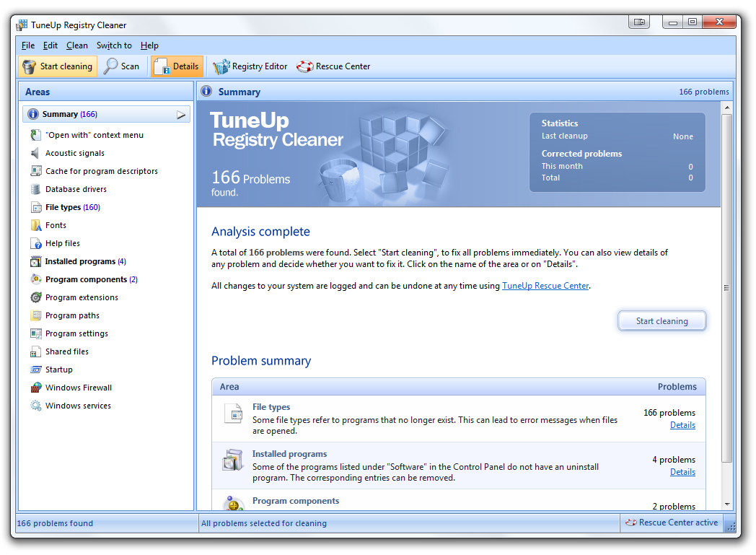Open the Switch to menu

pyautogui.click(x=114, y=45)
